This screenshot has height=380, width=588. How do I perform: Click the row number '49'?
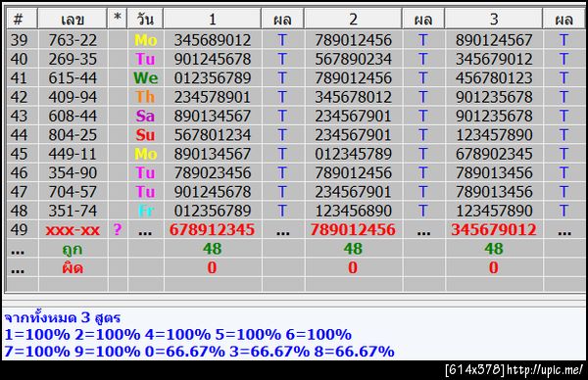click(x=19, y=229)
